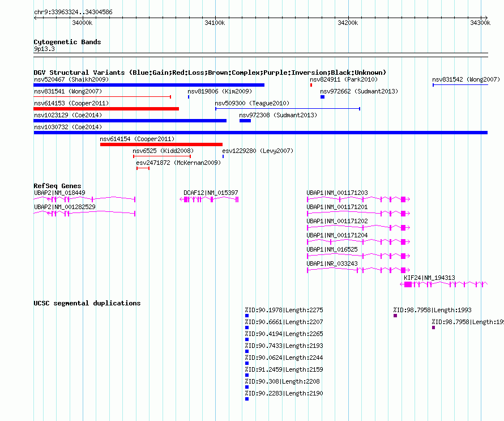Select segmental duplication %ID:90.1978|Length:2275
Viewport: 504px width, 421px height.
(x=284, y=310)
